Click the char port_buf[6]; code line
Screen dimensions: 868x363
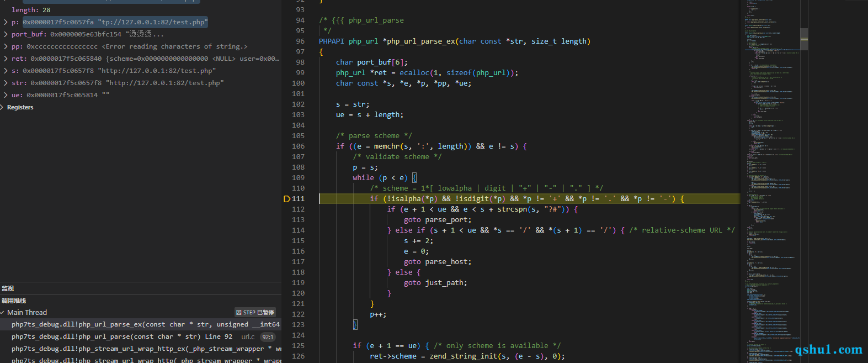[372, 62]
